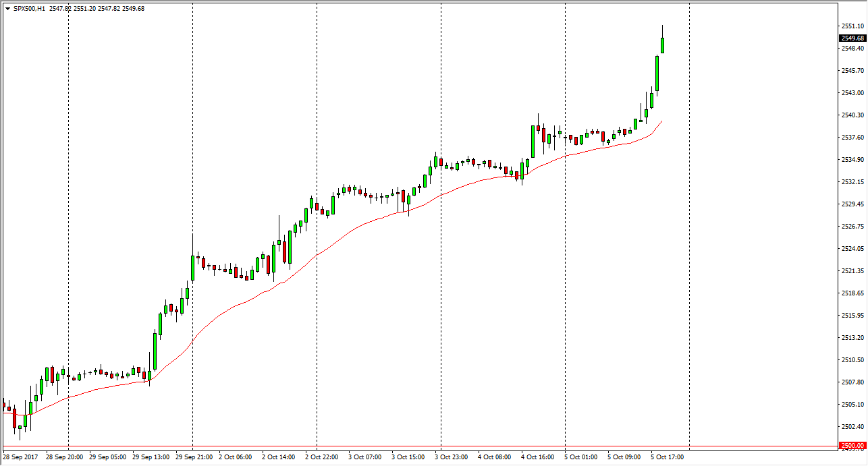Select the last green candle at the chart top

click(x=663, y=45)
